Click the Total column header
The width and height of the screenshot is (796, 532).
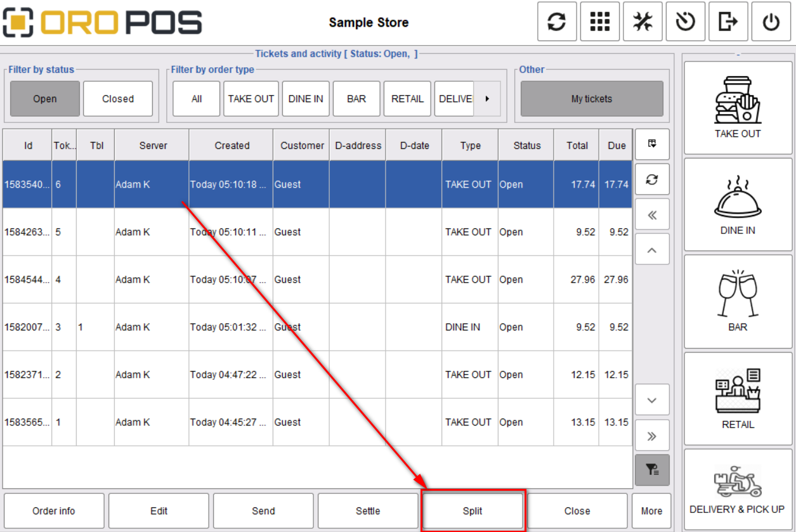click(x=577, y=145)
